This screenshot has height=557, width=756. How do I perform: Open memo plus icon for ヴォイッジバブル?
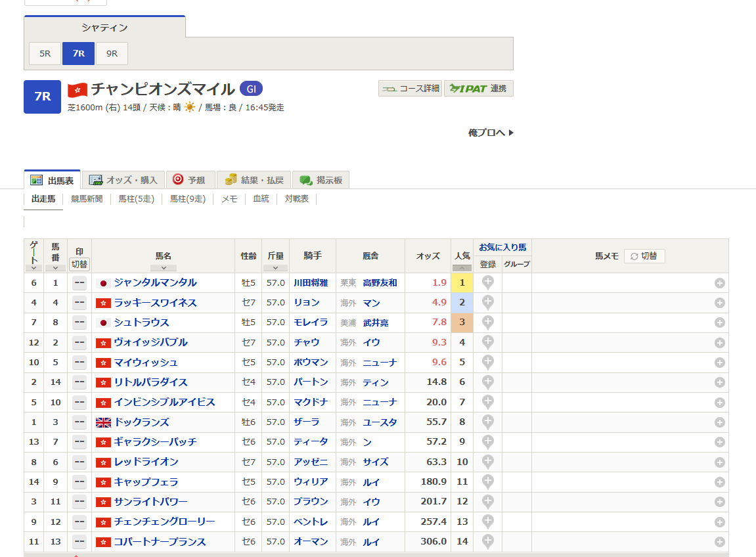(719, 343)
